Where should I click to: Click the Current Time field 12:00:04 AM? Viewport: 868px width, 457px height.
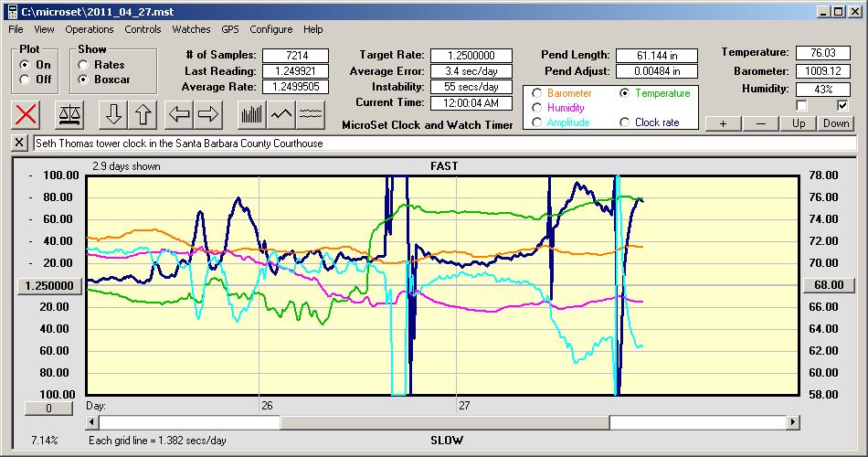[x=471, y=102]
